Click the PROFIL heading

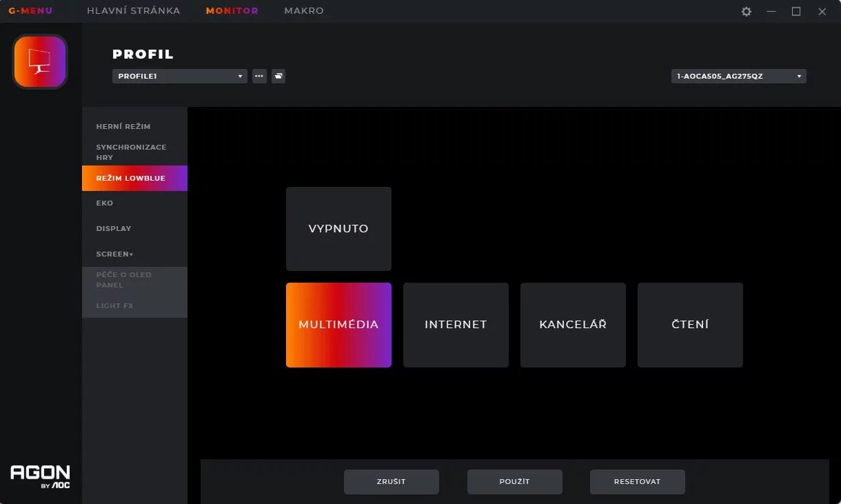[x=143, y=54]
